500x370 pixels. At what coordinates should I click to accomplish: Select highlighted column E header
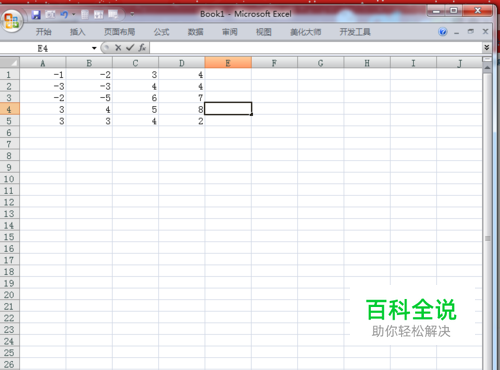pos(228,63)
